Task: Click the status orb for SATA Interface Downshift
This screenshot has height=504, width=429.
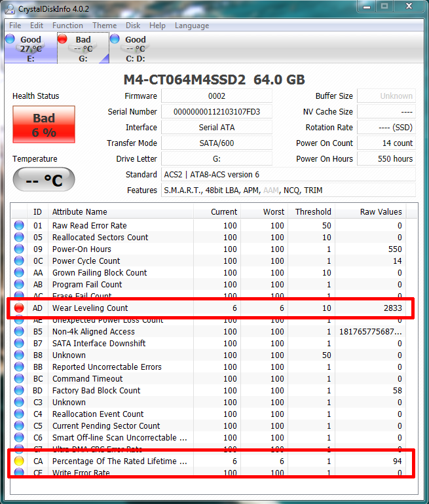Action: [x=19, y=343]
